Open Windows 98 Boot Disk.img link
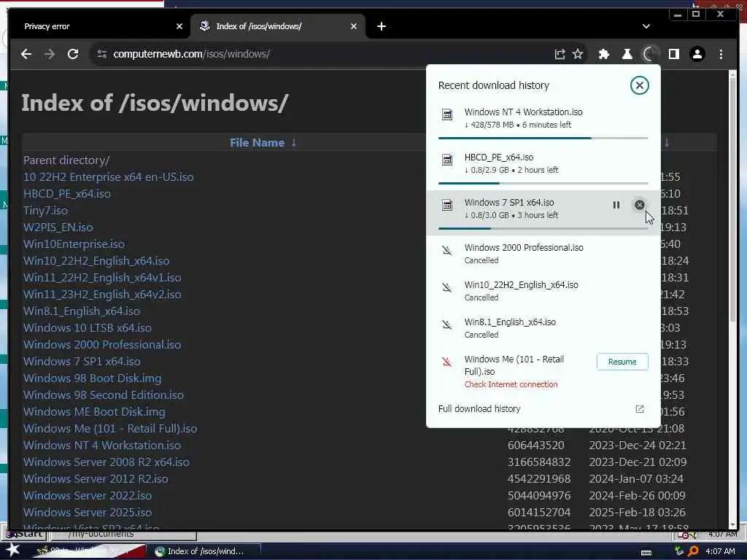 pyautogui.click(x=93, y=378)
